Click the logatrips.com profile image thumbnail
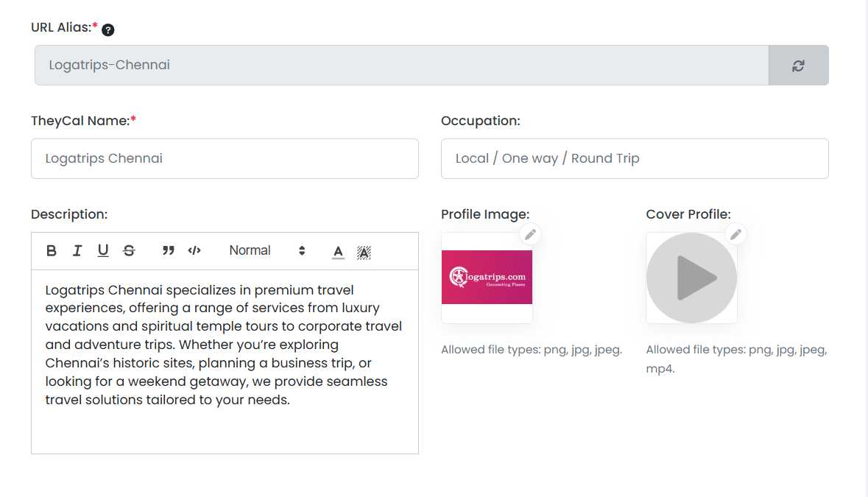This screenshot has height=497, width=868. tap(487, 278)
